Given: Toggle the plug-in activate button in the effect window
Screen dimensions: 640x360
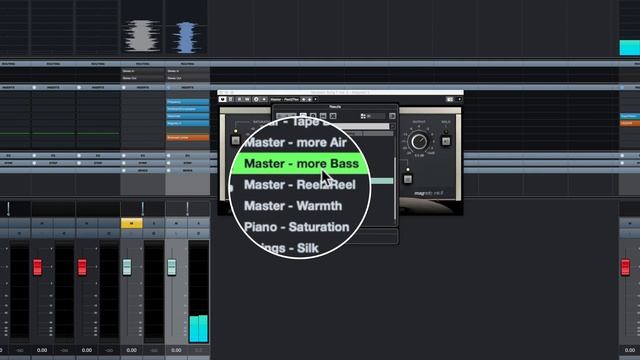Looking at the screenshot, I should [222, 99].
